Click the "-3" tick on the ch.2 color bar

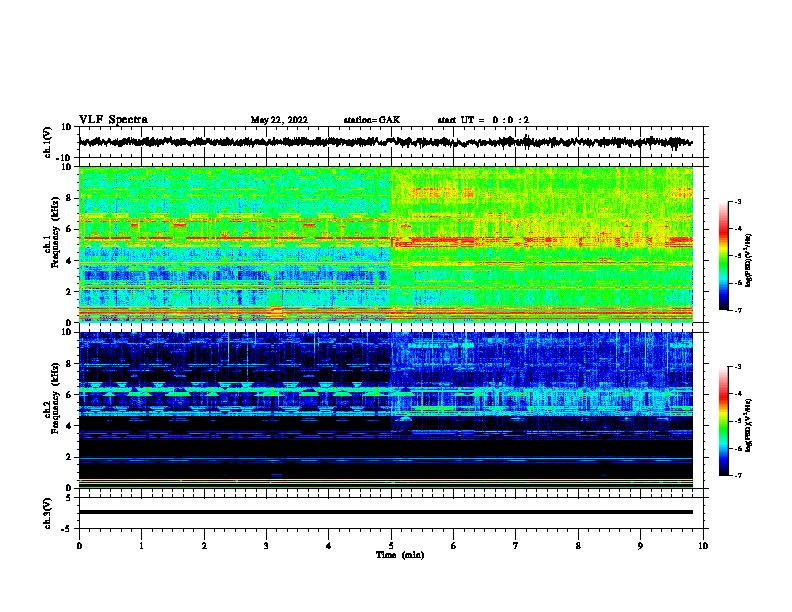pyautogui.click(x=738, y=367)
